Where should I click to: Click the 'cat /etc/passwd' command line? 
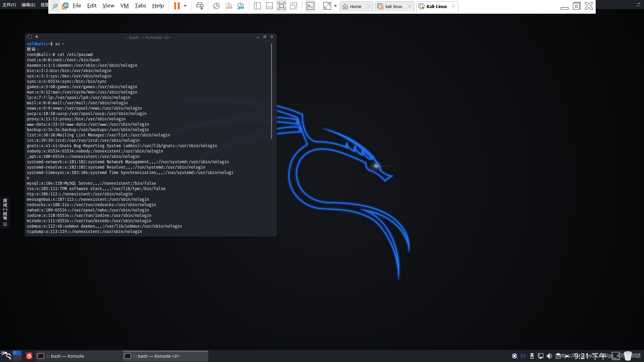pos(60,55)
